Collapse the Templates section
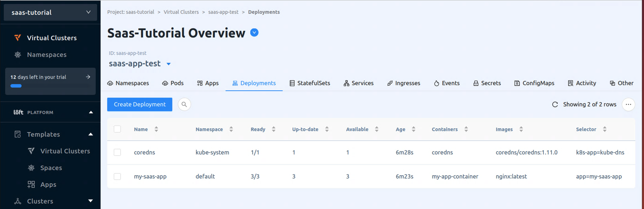The height and width of the screenshot is (209, 644). tap(90, 134)
